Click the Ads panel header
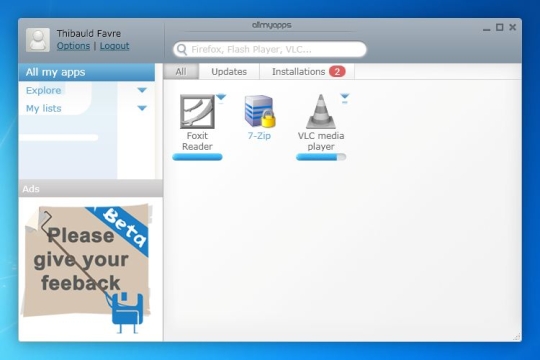The width and height of the screenshot is (540, 360). click(91, 188)
